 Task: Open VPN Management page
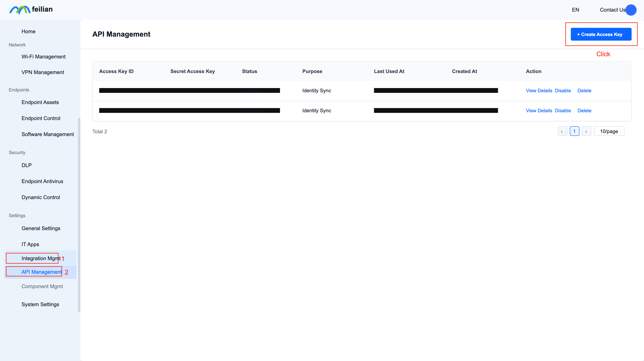(x=43, y=72)
